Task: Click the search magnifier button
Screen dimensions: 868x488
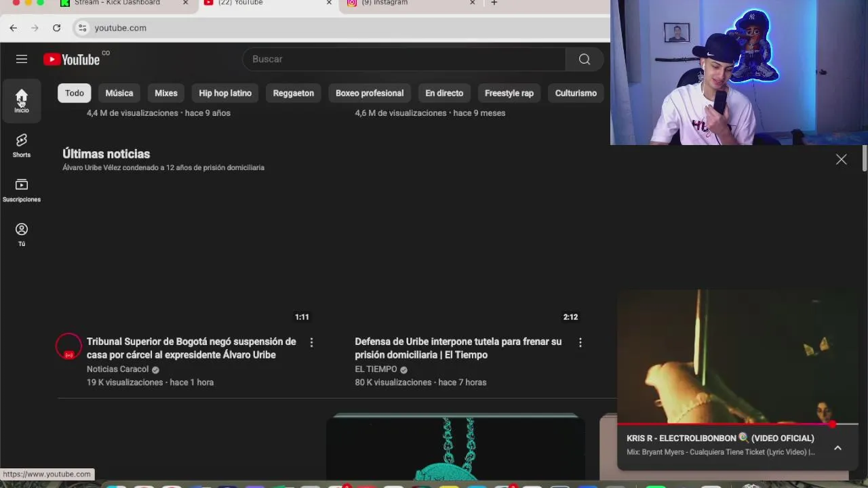Action: [x=585, y=59]
